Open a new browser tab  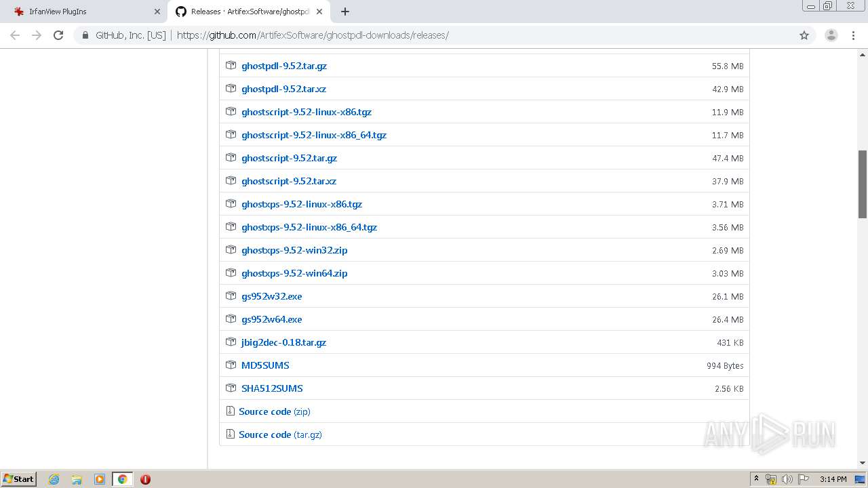345,12
